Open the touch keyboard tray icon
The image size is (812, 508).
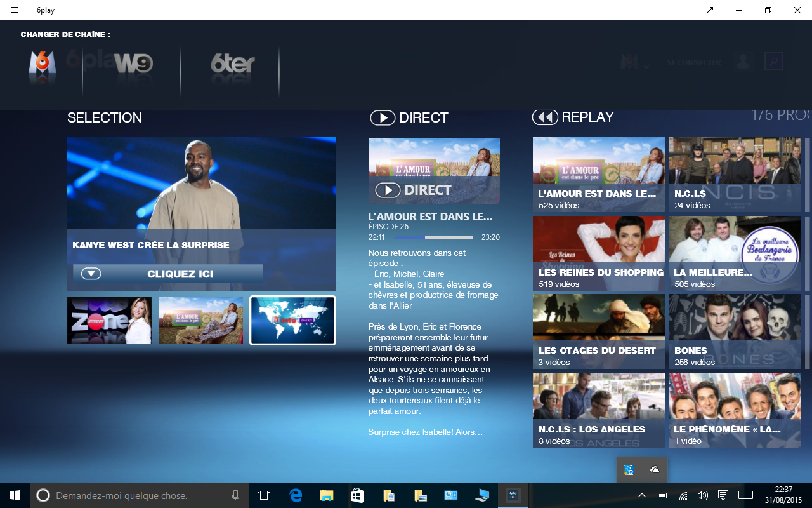[746, 495]
